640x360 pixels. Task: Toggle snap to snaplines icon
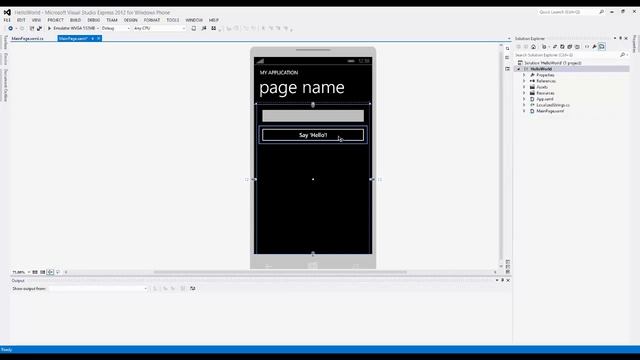[x=50, y=272]
